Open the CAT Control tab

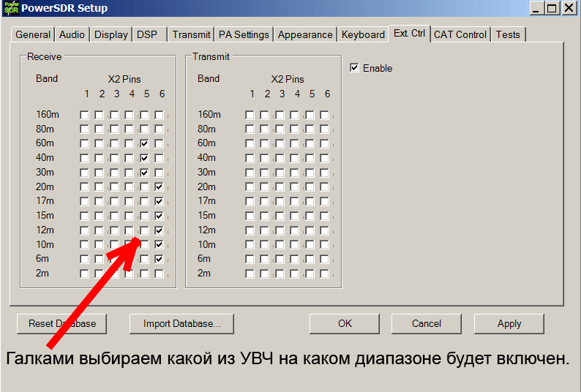point(460,34)
